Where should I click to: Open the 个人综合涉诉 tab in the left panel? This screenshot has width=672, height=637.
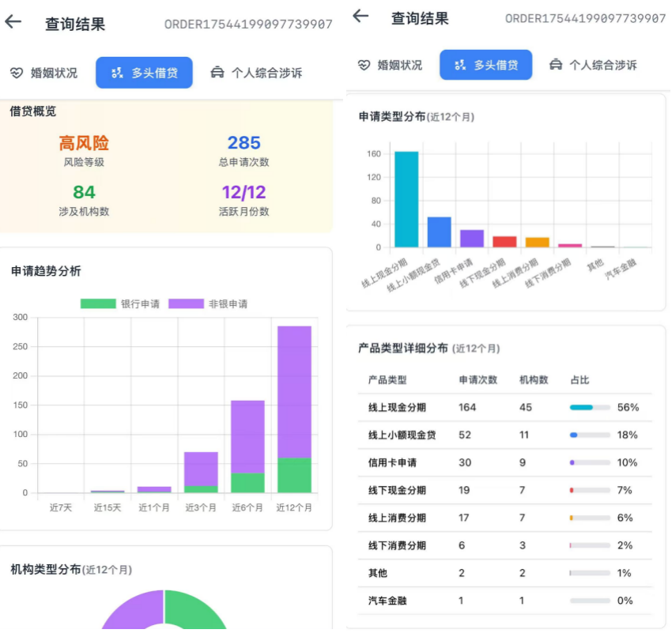click(256, 73)
